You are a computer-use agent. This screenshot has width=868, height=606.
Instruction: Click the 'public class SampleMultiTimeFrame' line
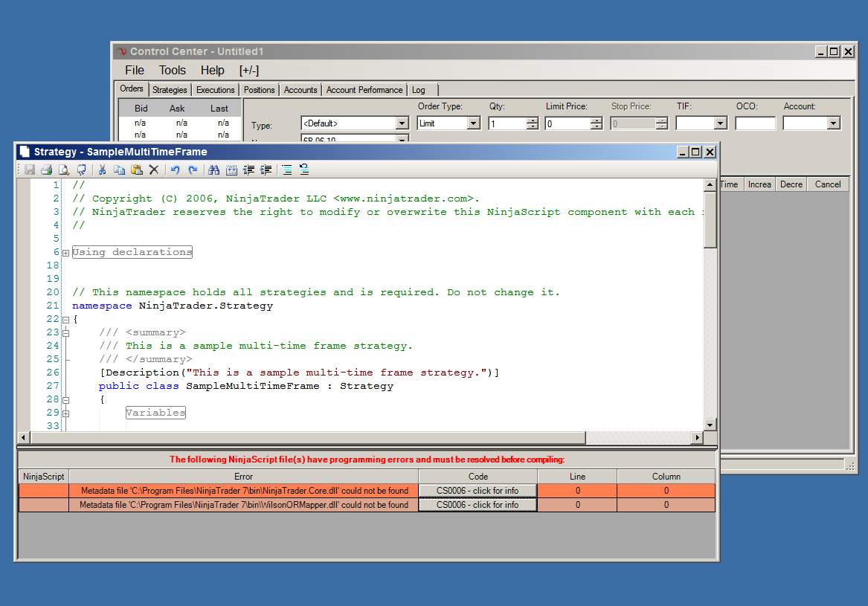click(245, 387)
